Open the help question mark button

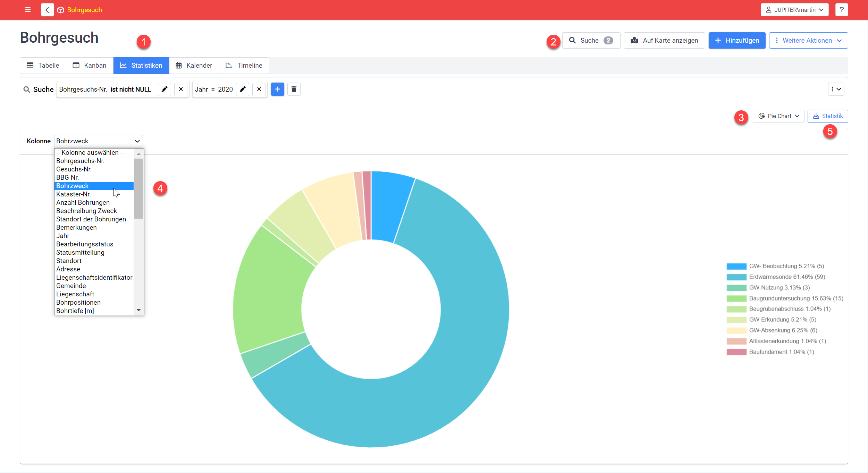coord(842,10)
